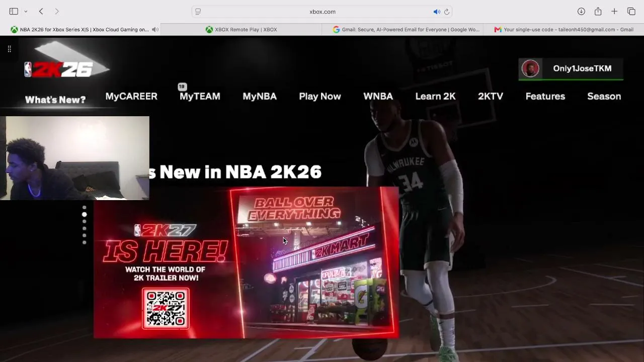Switch to the Your single-use code Gmail tab
This screenshot has width=644, height=362.
tap(563, 30)
